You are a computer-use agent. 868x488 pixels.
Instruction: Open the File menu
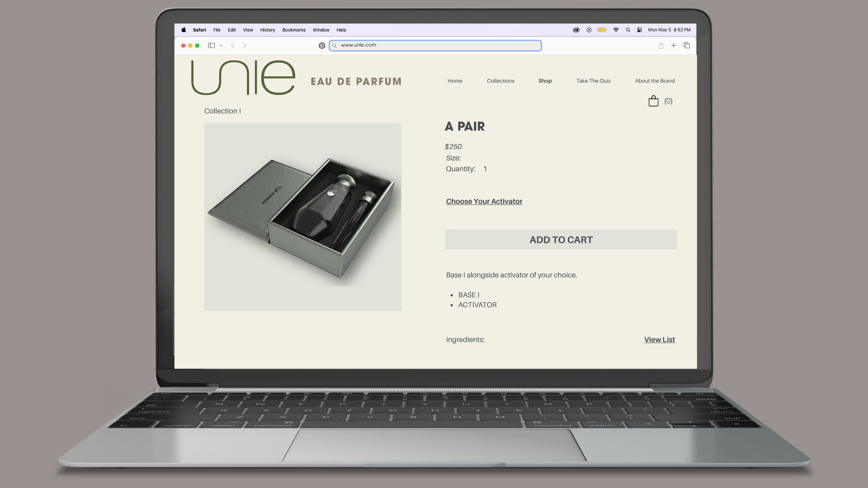(217, 30)
